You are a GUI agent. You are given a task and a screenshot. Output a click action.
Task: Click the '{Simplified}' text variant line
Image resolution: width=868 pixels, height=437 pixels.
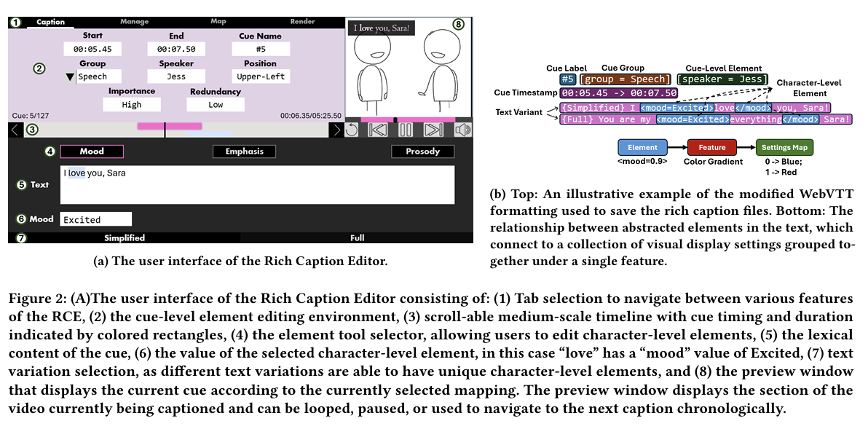click(695, 108)
